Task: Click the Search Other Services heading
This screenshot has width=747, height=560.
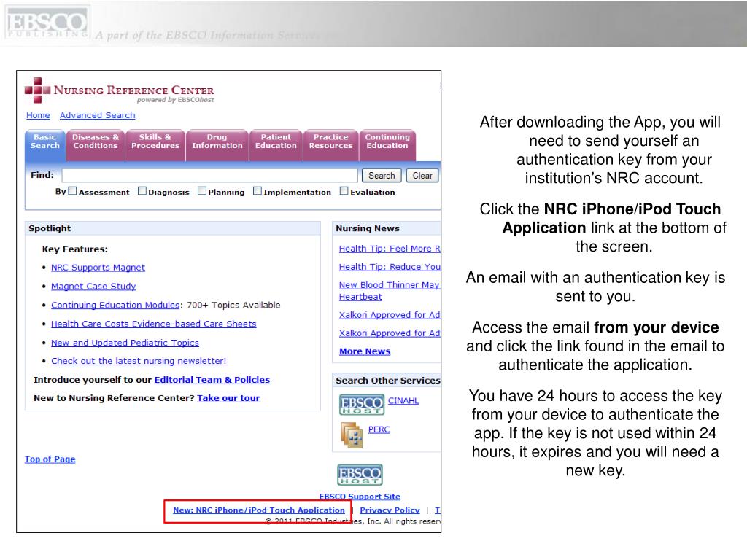Action: pyautogui.click(x=388, y=381)
